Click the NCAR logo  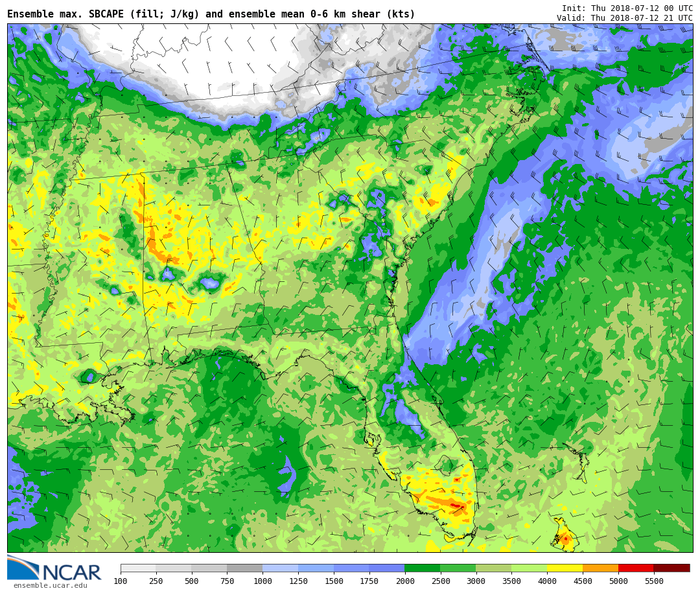coord(54,568)
